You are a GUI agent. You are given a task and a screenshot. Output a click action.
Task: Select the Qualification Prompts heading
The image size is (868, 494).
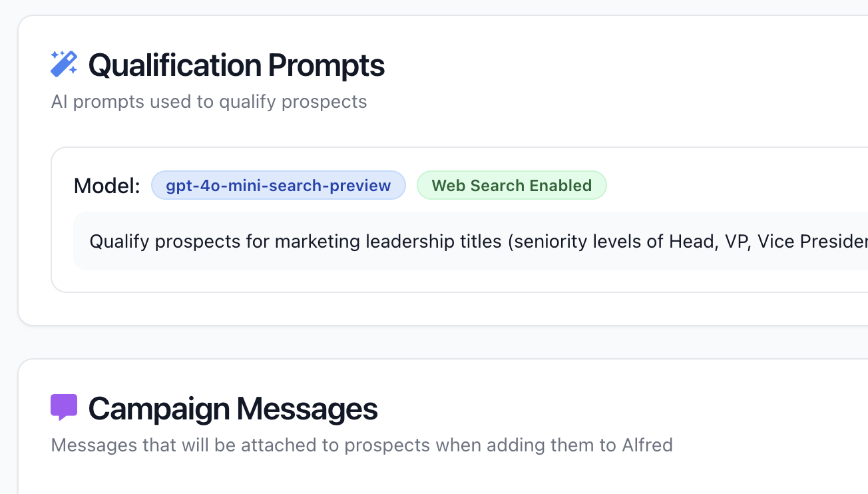238,65
